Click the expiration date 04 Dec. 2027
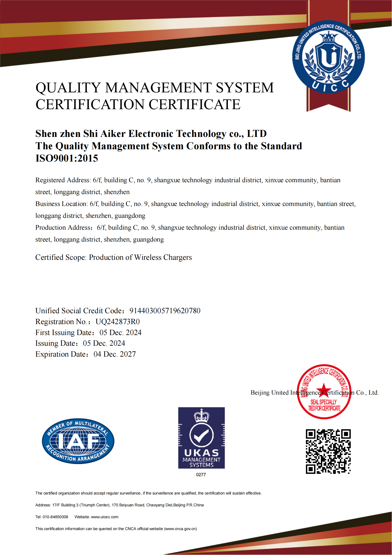This screenshot has height=555, width=392. click(115, 354)
